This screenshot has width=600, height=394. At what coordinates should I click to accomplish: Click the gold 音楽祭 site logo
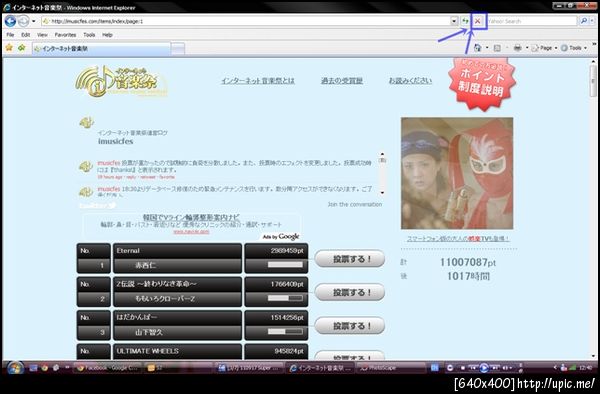(121, 81)
